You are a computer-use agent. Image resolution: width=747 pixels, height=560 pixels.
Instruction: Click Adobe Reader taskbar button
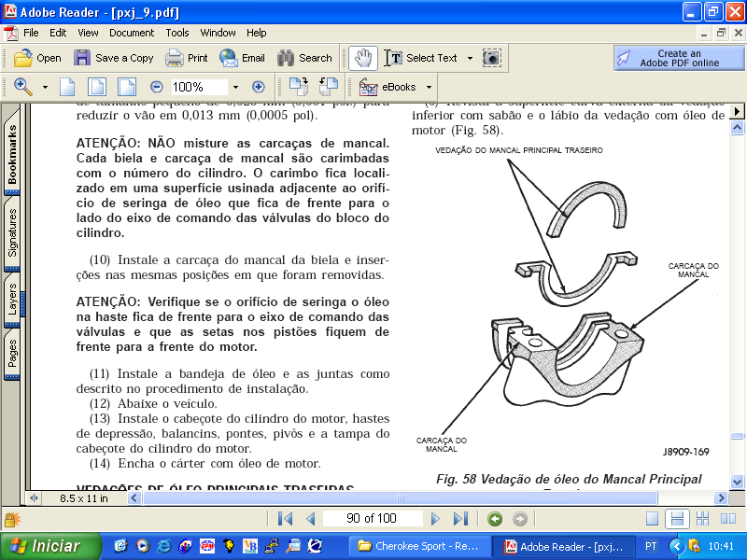click(564, 546)
